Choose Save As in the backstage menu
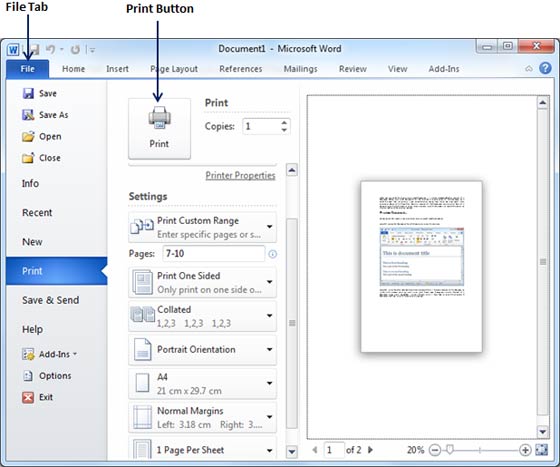Image resolution: width=560 pixels, height=467 pixels. (45, 115)
